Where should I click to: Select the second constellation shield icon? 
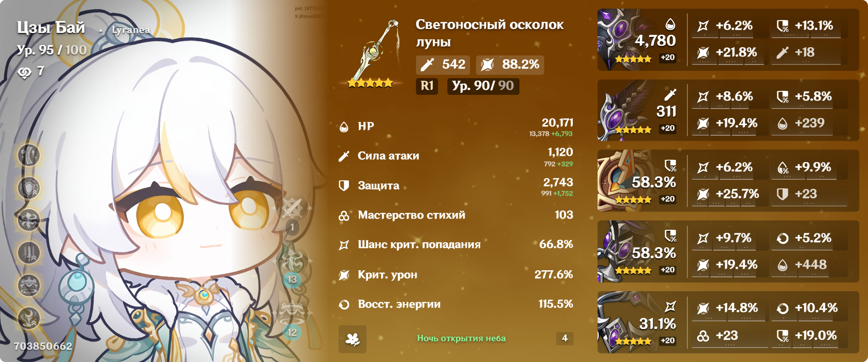pos(29,188)
